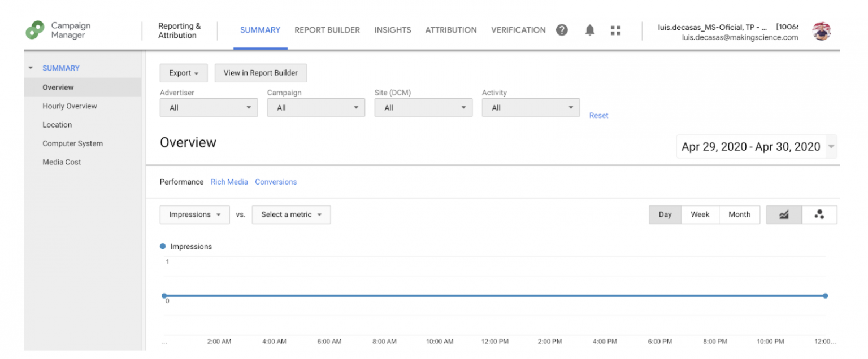Open the apps grid icon

point(615,30)
